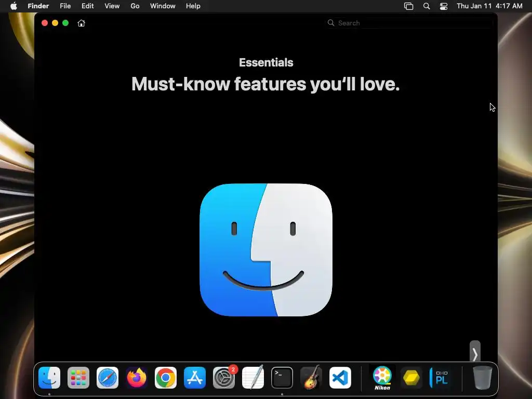
Task: Launch Google Chrome from the Dock
Action: click(166, 378)
